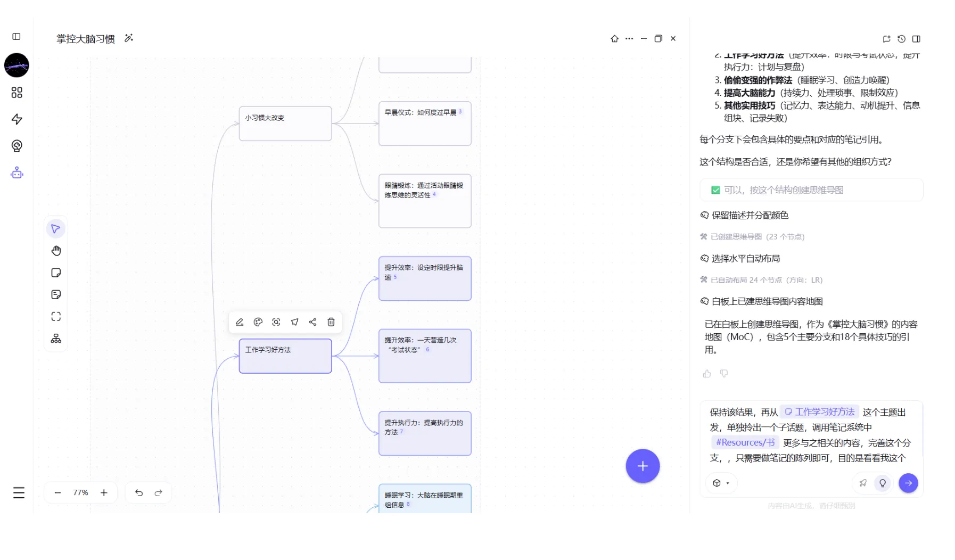Viewport: 955px width, 560px height.
Task: Select the frame tool
Action: 56,317
